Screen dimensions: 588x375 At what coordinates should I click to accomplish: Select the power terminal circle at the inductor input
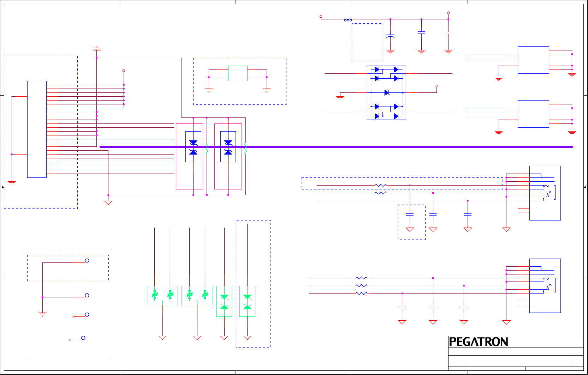pyautogui.click(x=321, y=17)
